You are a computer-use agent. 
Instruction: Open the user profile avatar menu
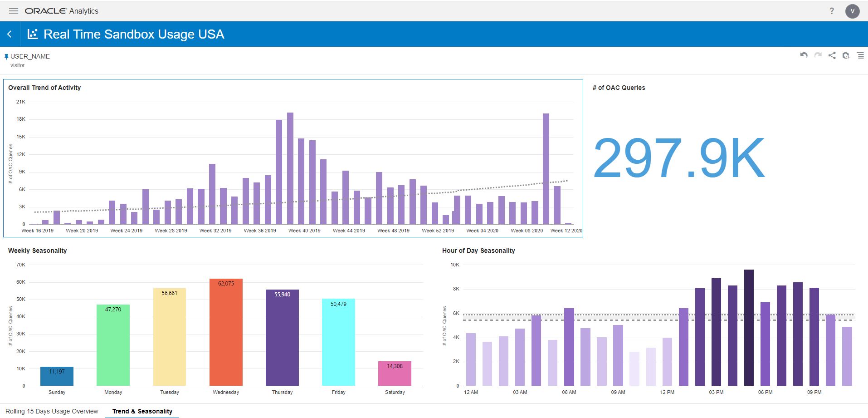coord(852,11)
